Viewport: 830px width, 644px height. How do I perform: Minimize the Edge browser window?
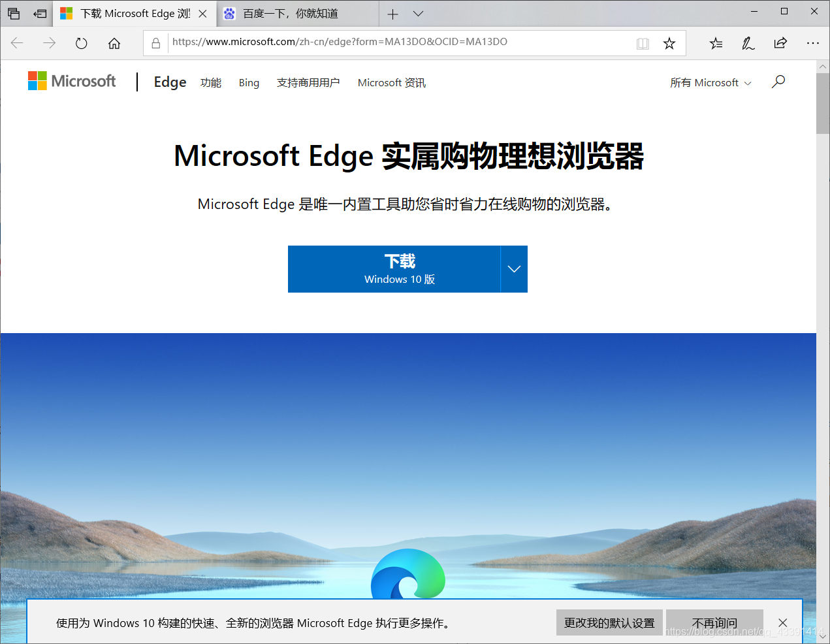click(x=754, y=11)
